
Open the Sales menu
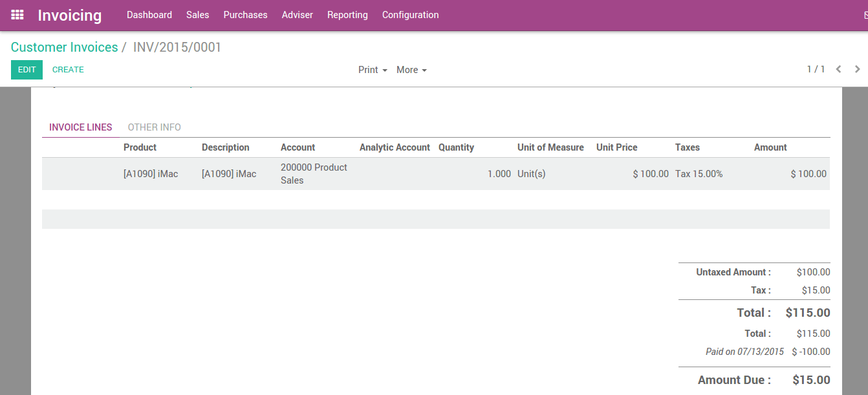(x=197, y=14)
